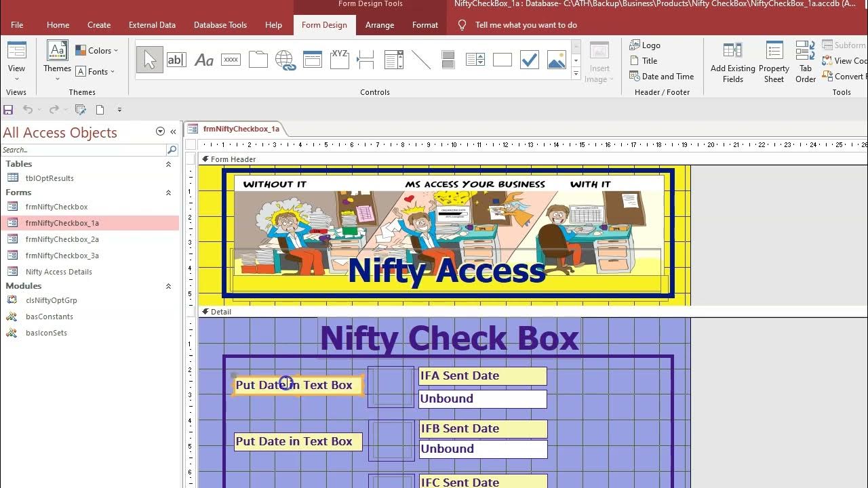Switch to the Create tab
Viewport: 868px width, 488px height.
99,25
